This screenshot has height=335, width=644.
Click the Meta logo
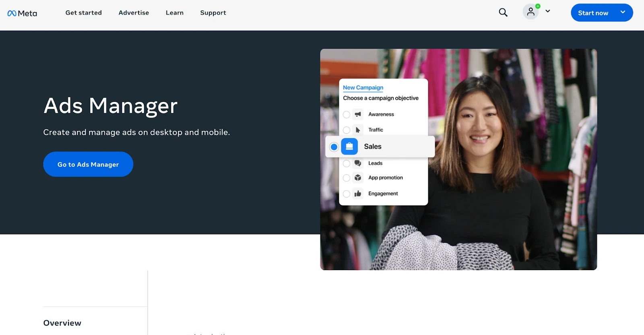(22, 13)
